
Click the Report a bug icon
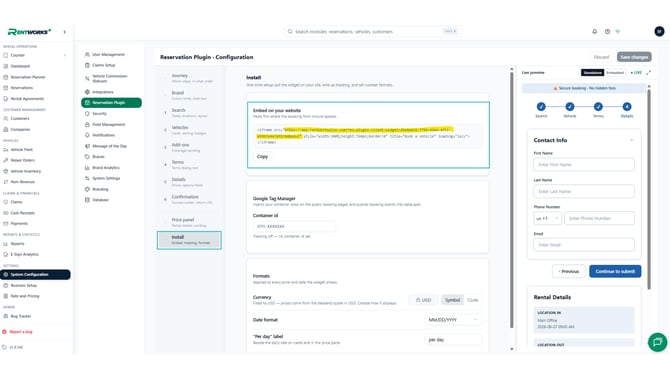(4, 332)
